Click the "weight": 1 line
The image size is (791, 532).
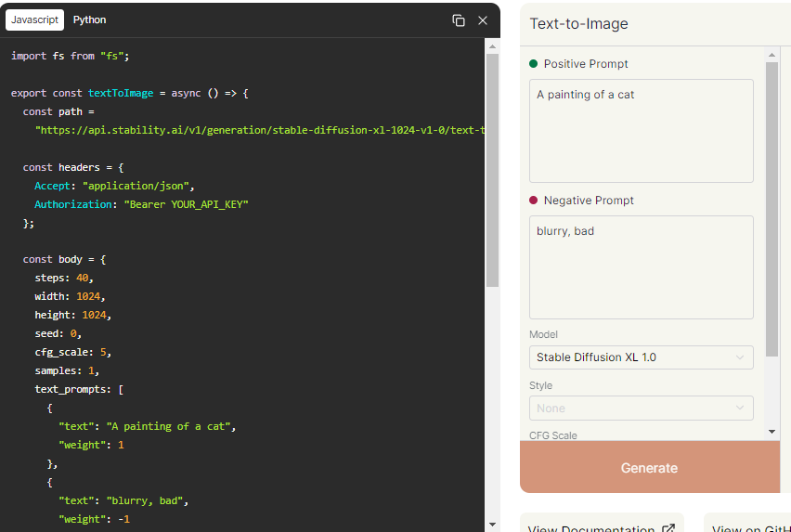91,445
